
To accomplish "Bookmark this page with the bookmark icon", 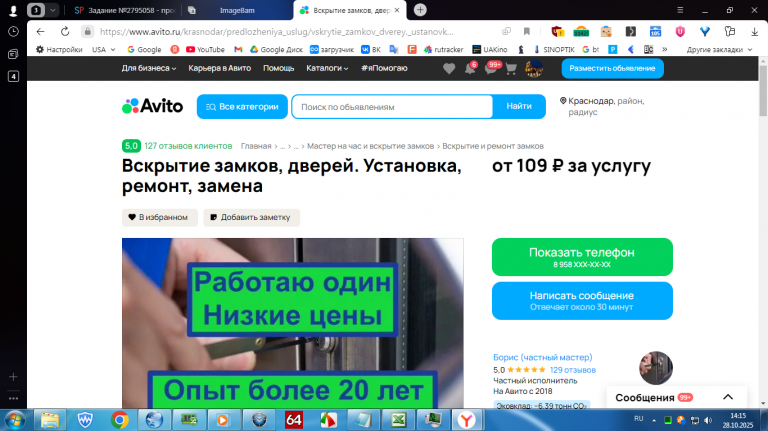I will (527, 31).
